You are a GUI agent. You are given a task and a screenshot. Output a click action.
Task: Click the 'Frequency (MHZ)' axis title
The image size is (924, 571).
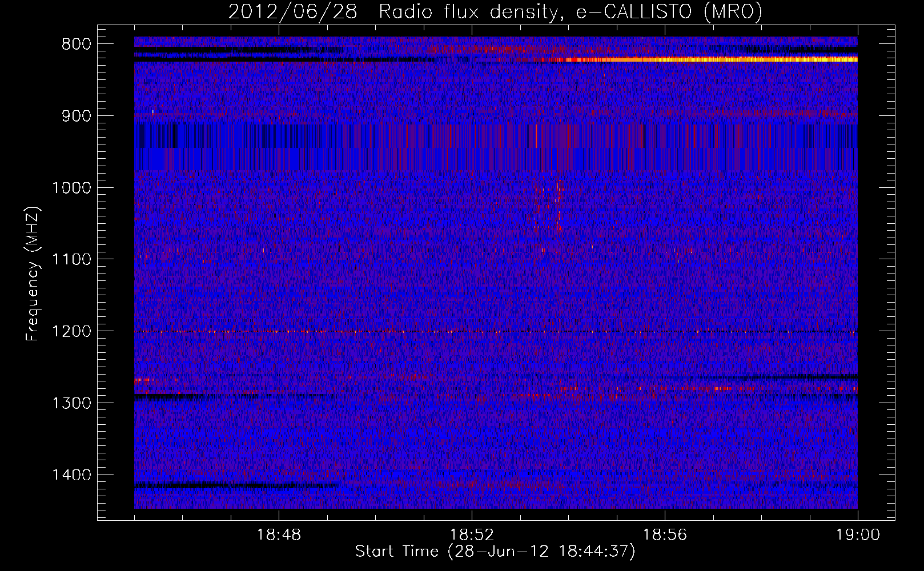pos(33,274)
